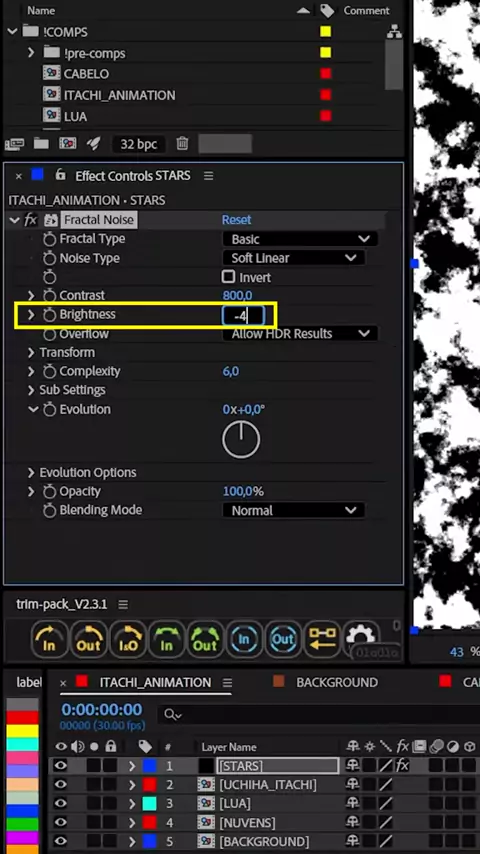Screen dimensions: 480x854
Task: Open the Fractal Type dropdown
Action: coord(300,239)
